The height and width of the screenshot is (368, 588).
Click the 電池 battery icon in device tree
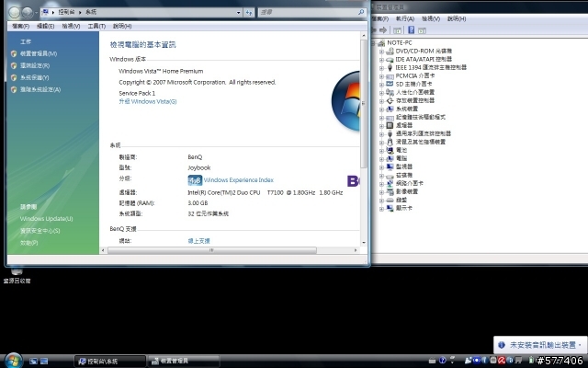[x=390, y=150]
